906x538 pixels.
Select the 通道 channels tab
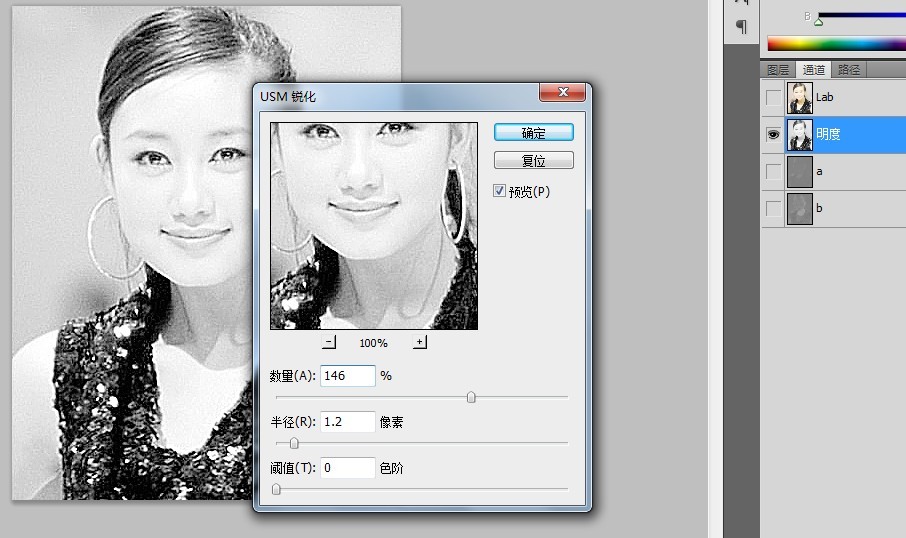(x=814, y=70)
